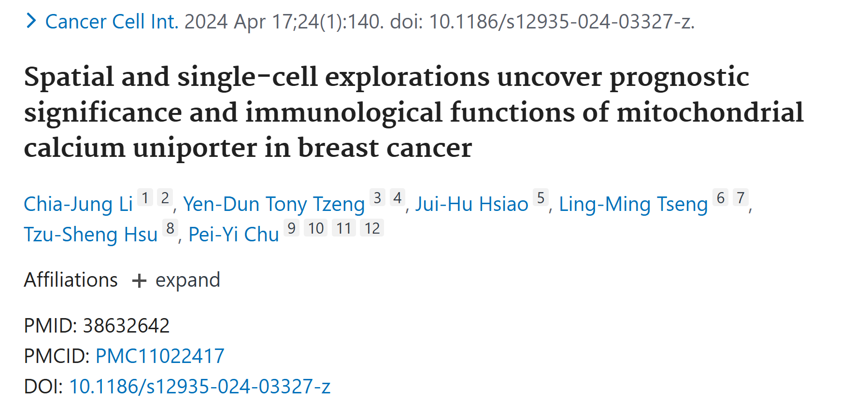Open Pei-Yi Chu author link
The height and width of the screenshot is (404, 868).
click(234, 235)
